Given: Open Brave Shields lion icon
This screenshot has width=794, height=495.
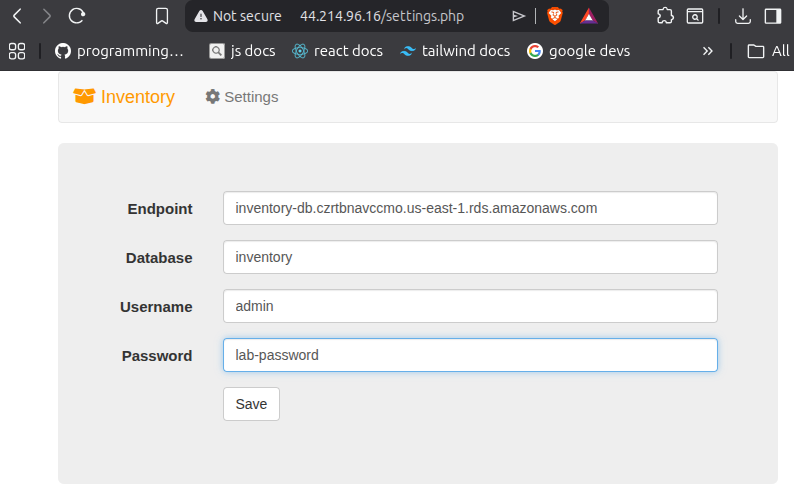Looking at the screenshot, I should click(x=554, y=16).
